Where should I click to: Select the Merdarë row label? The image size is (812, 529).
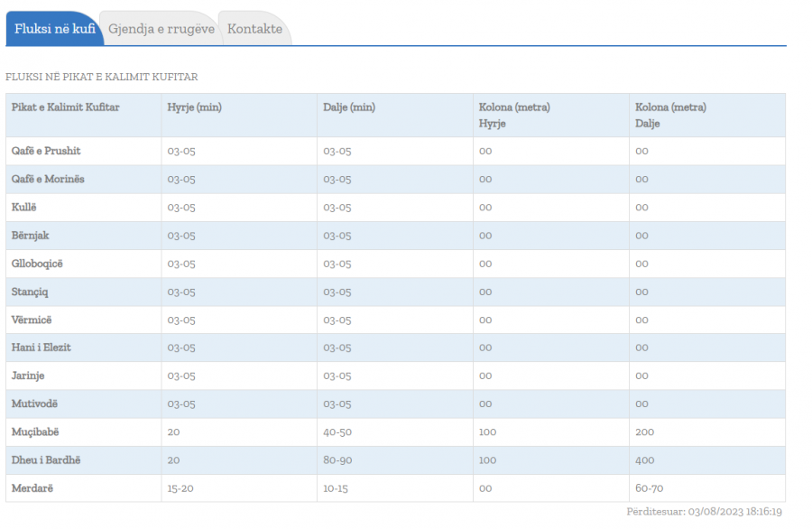[x=32, y=488]
